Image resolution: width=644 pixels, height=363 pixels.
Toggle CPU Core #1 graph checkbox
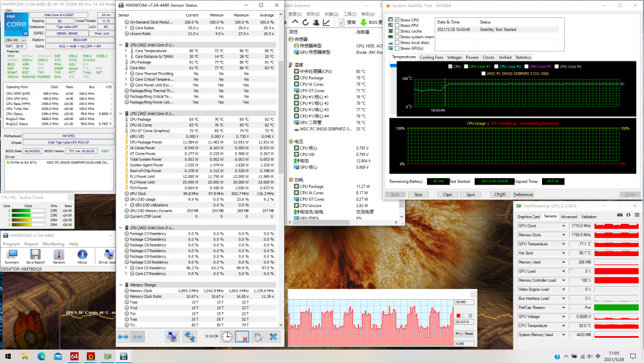pyautogui.click(x=466, y=67)
